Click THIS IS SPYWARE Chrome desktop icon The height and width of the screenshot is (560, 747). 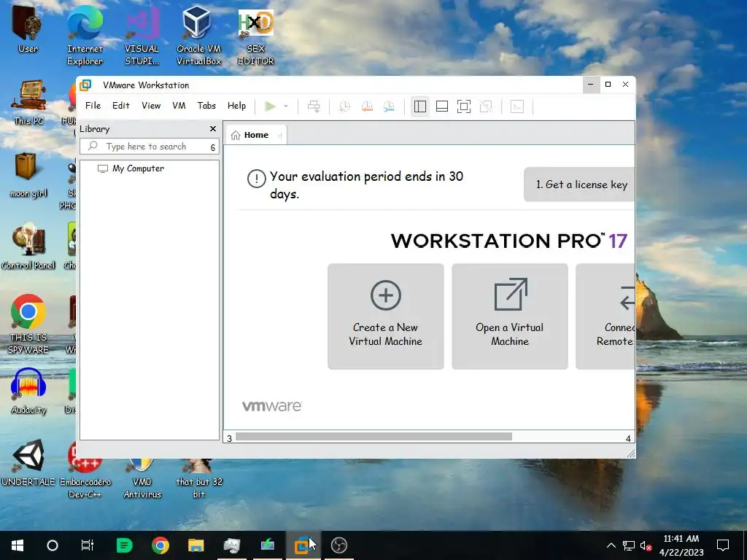point(28,324)
